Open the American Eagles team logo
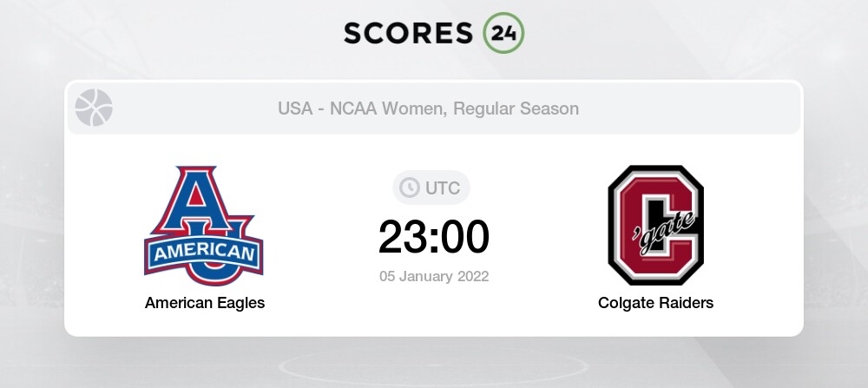Viewport: 868px width, 388px height. [x=204, y=226]
